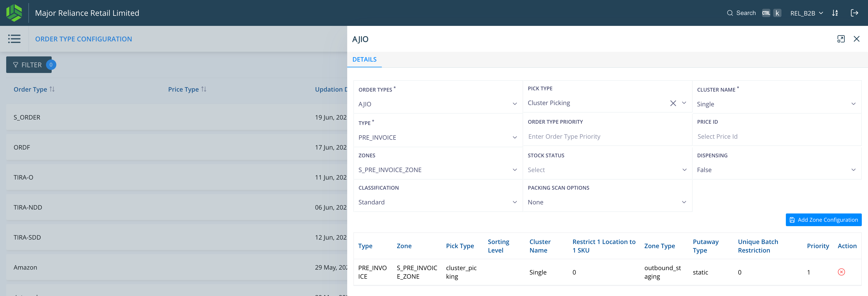Viewport: 868px width, 296px height.
Task: Select the DETAILS tab
Action: tap(364, 60)
